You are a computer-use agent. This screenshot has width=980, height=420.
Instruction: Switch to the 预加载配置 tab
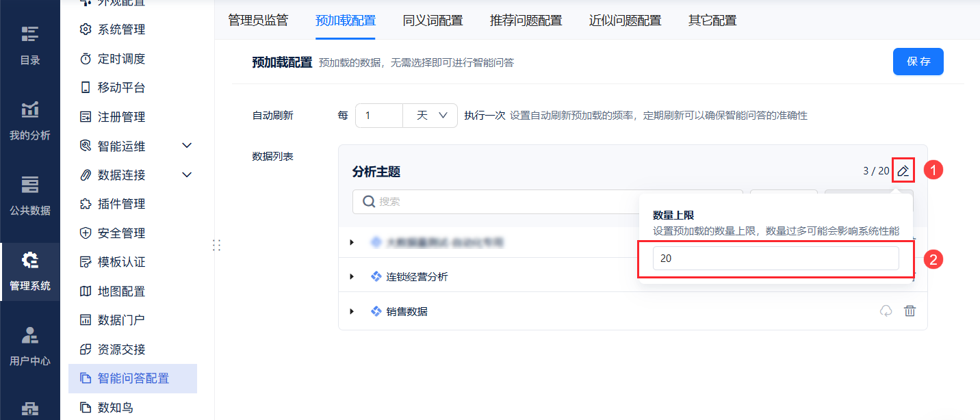coord(346,20)
